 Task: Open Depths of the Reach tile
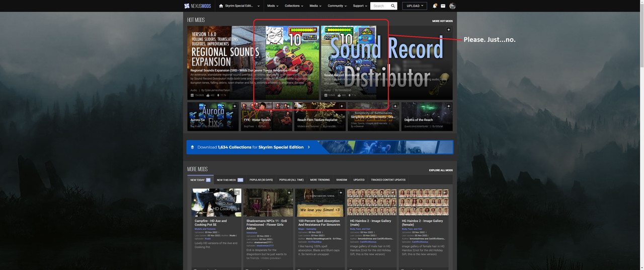click(x=427, y=116)
